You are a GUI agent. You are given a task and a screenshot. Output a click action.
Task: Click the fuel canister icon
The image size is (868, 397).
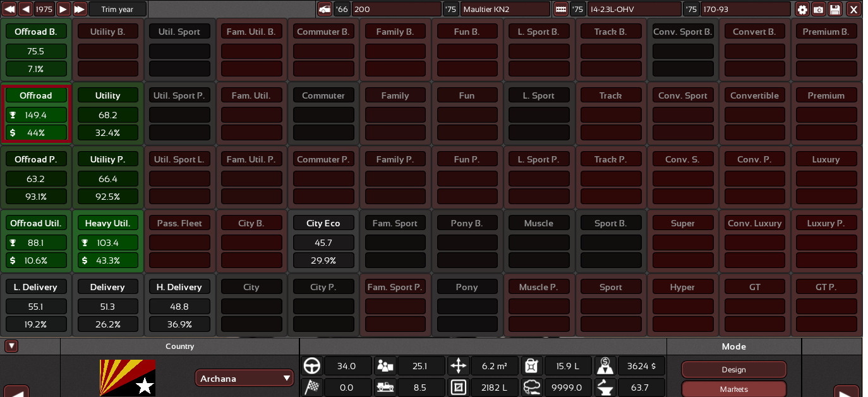533,366
